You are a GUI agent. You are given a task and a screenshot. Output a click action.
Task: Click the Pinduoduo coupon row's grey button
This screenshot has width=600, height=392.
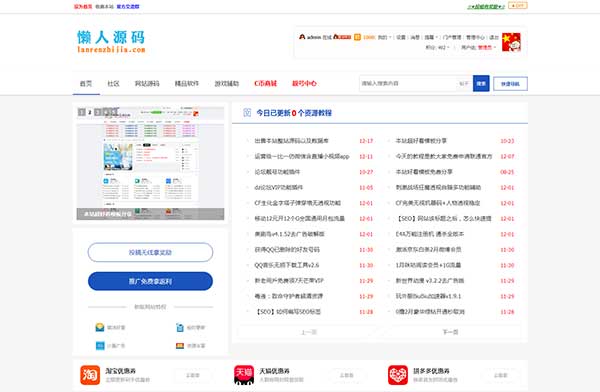click(x=501, y=375)
